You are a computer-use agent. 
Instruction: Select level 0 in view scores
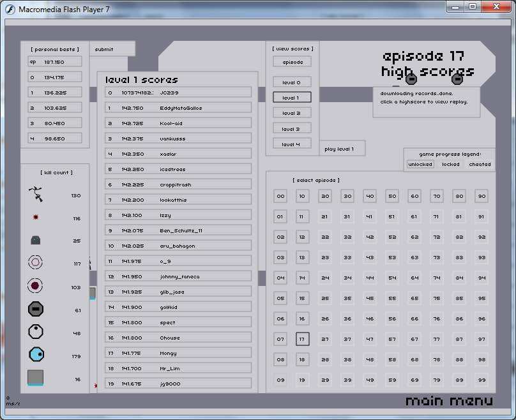point(292,82)
